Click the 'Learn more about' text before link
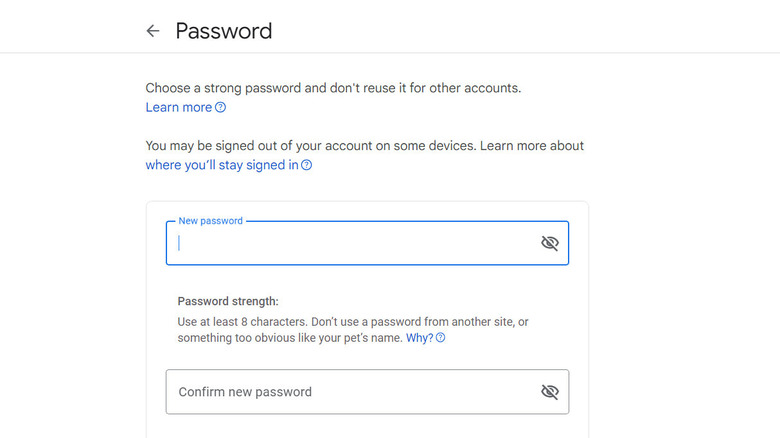Viewport: 780px width, 438px height. point(532,146)
